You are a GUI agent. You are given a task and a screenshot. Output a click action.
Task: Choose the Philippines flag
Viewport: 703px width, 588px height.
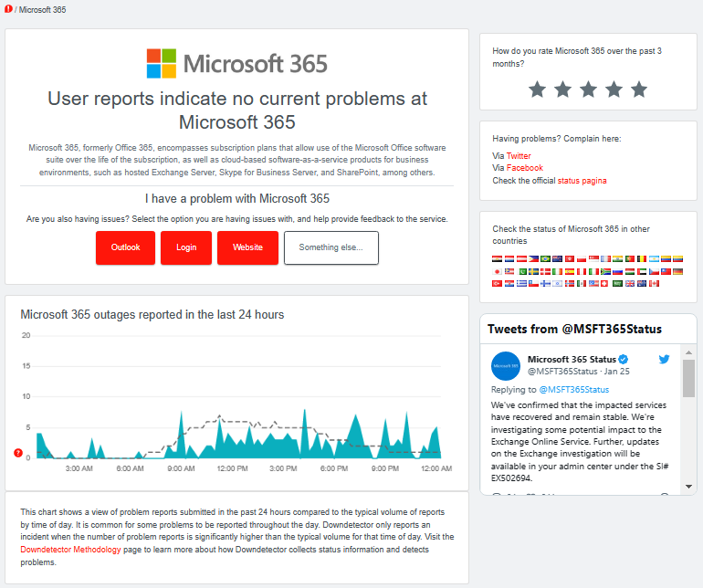click(x=533, y=258)
